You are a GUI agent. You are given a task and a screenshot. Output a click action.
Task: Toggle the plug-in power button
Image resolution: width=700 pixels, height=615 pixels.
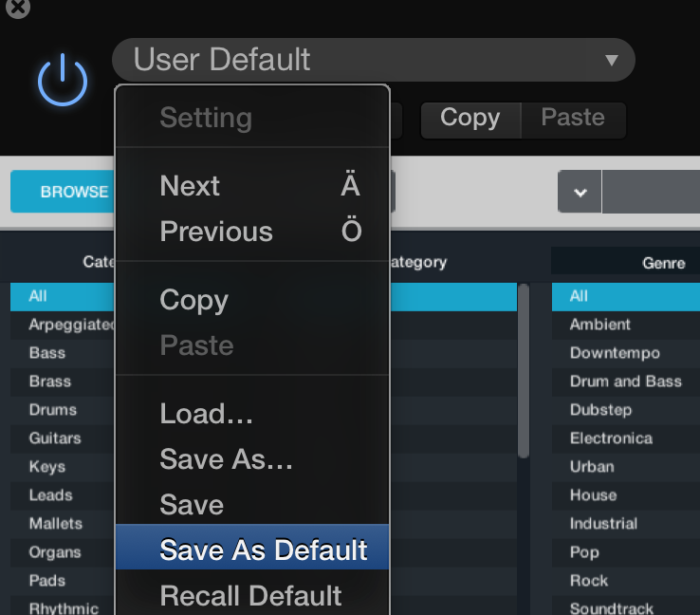point(63,80)
